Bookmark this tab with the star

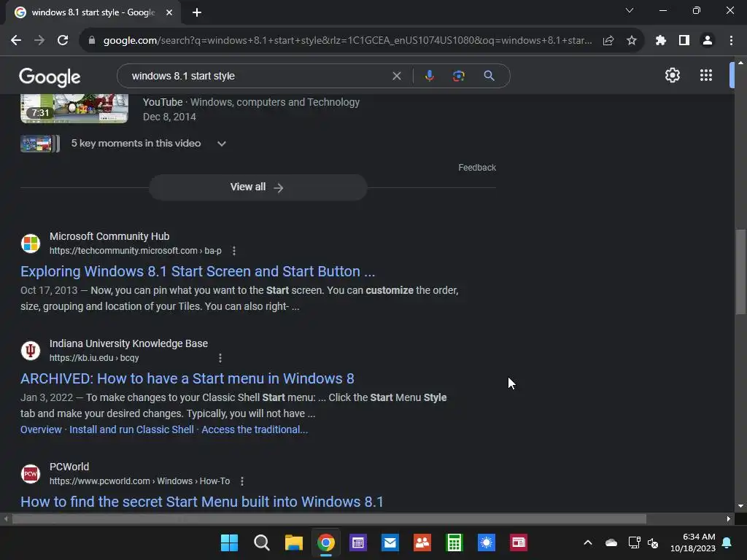coord(632,41)
